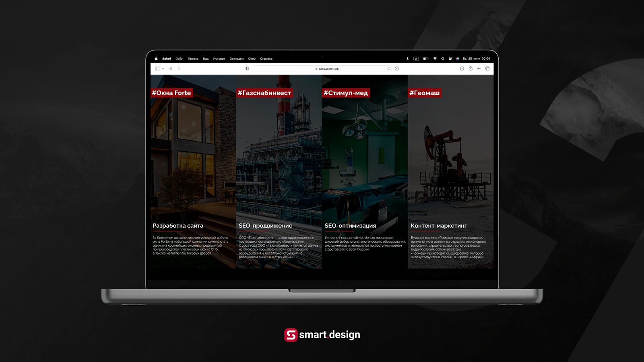Go forward to the next page

[x=179, y=69]
